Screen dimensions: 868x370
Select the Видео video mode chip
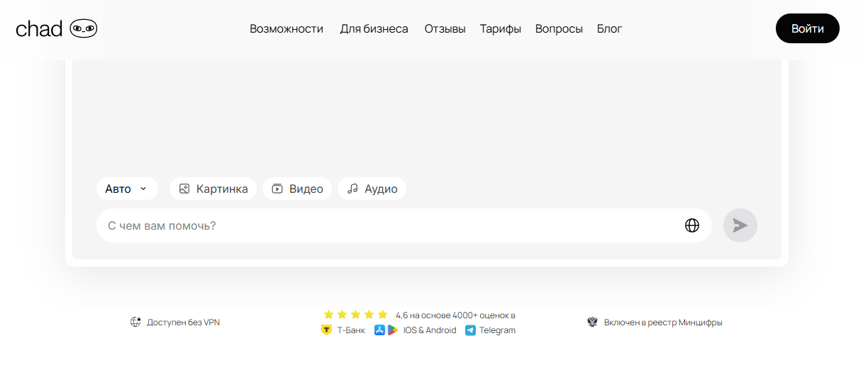point(297,189)
